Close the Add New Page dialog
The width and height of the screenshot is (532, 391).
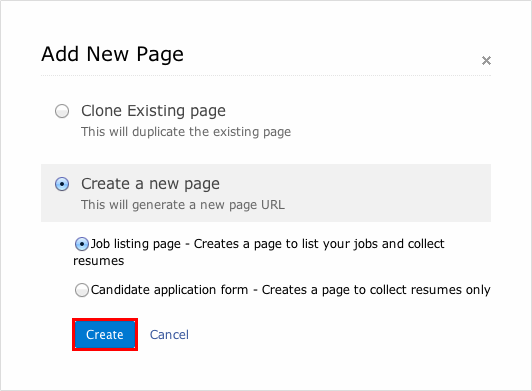click(486, 61)
